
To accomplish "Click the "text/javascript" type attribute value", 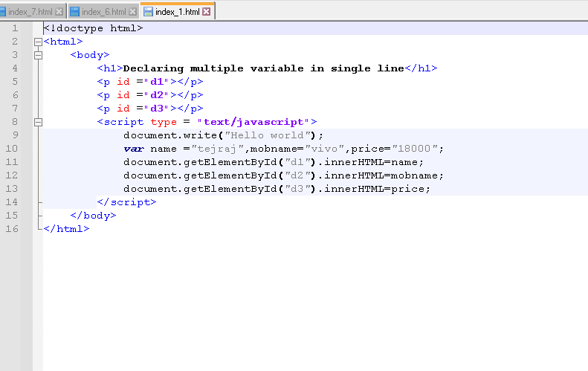I will [253, 122].
